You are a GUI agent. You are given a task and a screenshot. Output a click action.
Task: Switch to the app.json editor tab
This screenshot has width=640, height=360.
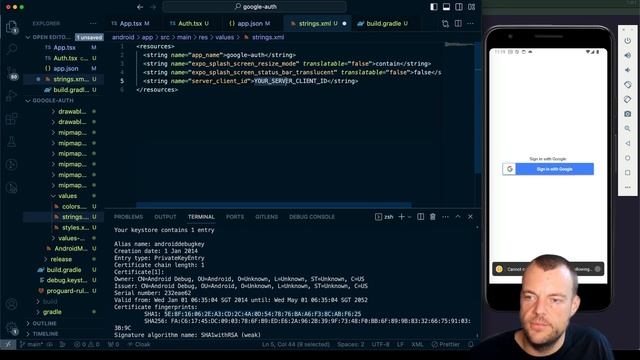(249, 24)
